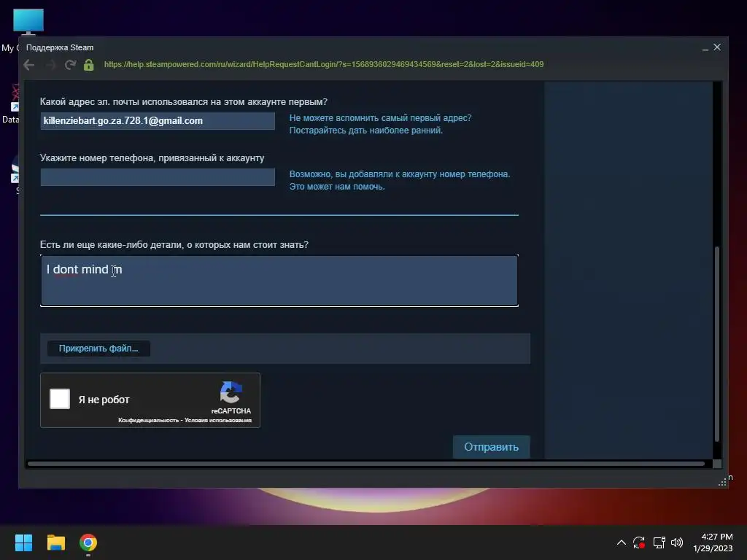This screenshot has height=560, width=747.
Task: Close the Поддержка Steam window
Action: click(x=717, y=47)
